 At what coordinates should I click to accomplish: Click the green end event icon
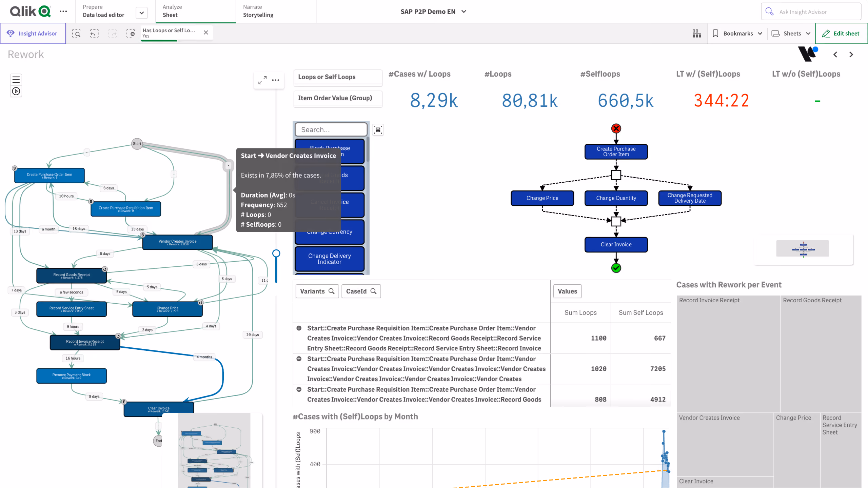(616, 268)
